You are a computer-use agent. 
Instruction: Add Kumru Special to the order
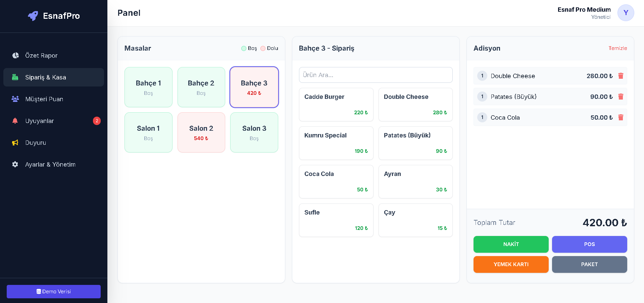click(336, 143)
